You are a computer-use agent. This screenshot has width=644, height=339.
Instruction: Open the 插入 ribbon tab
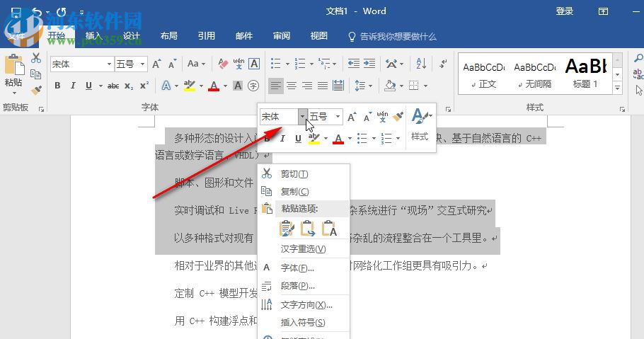(93, 36)
